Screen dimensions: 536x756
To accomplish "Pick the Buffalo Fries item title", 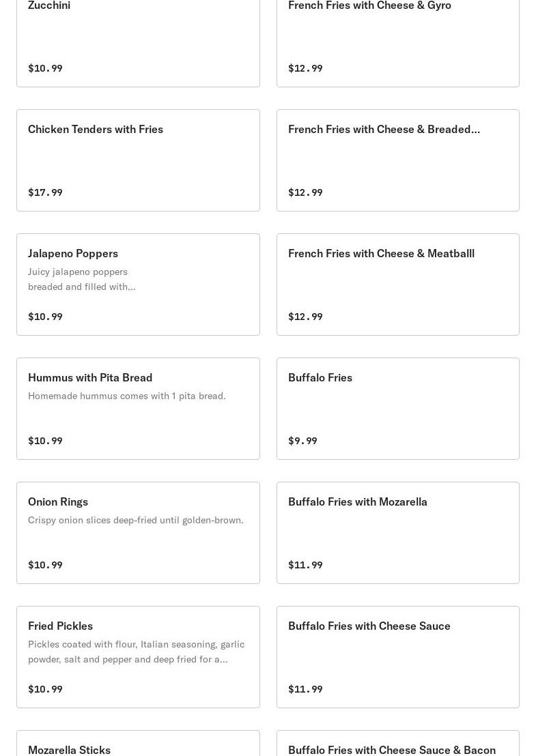I will click(x=320, y=377).
